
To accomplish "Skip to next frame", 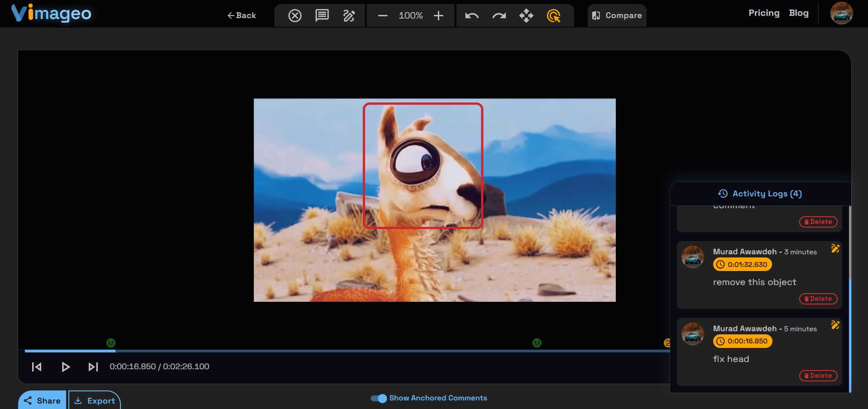I will 93,367.
